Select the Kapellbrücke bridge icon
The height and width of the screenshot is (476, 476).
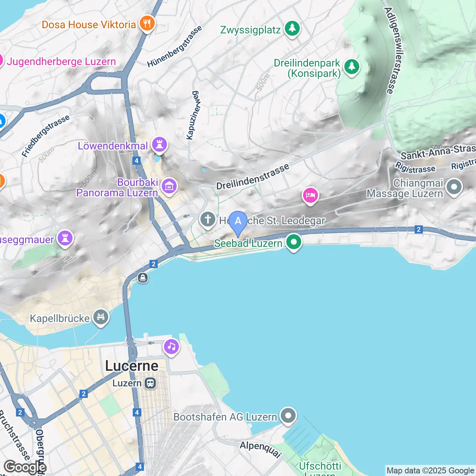coord(101,317)
